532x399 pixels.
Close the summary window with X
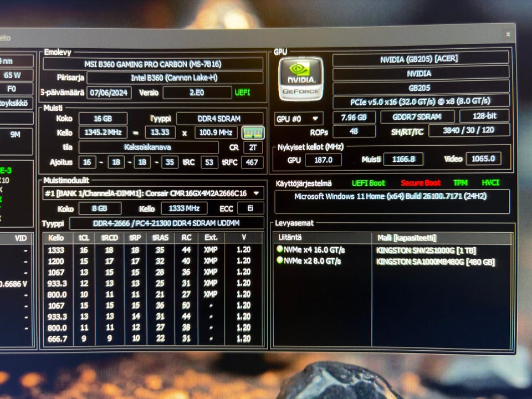click(508, 34)
